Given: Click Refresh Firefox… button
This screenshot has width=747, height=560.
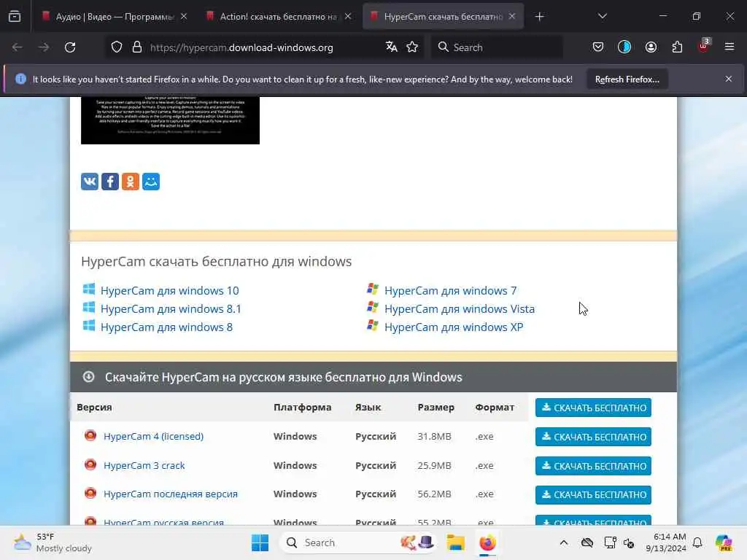Looking at the screenshot, I should point(627,79).
